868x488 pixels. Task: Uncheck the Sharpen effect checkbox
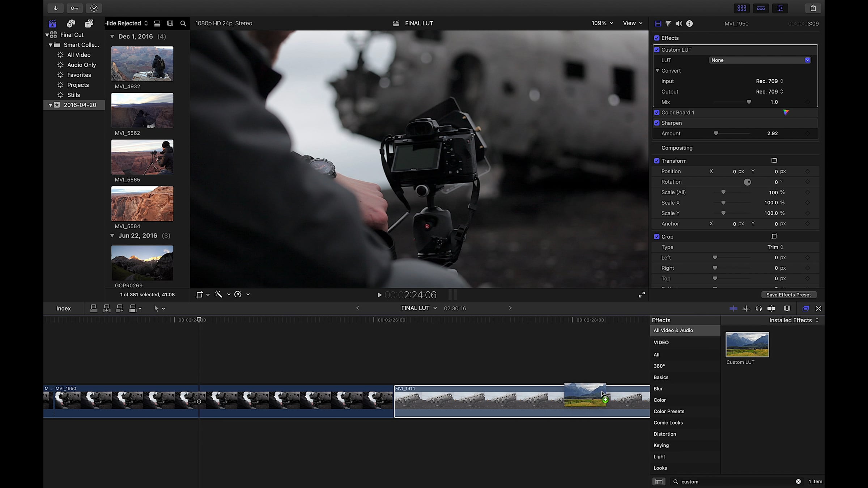657,123
